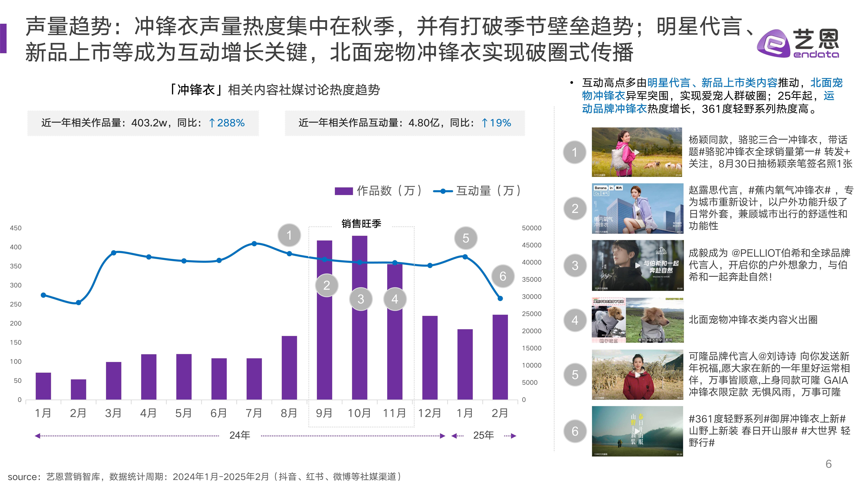This screenshot has width=868, height=488.
Task: Click chart marker 5 above 2025 1月 point
Action: coord(466,238)
